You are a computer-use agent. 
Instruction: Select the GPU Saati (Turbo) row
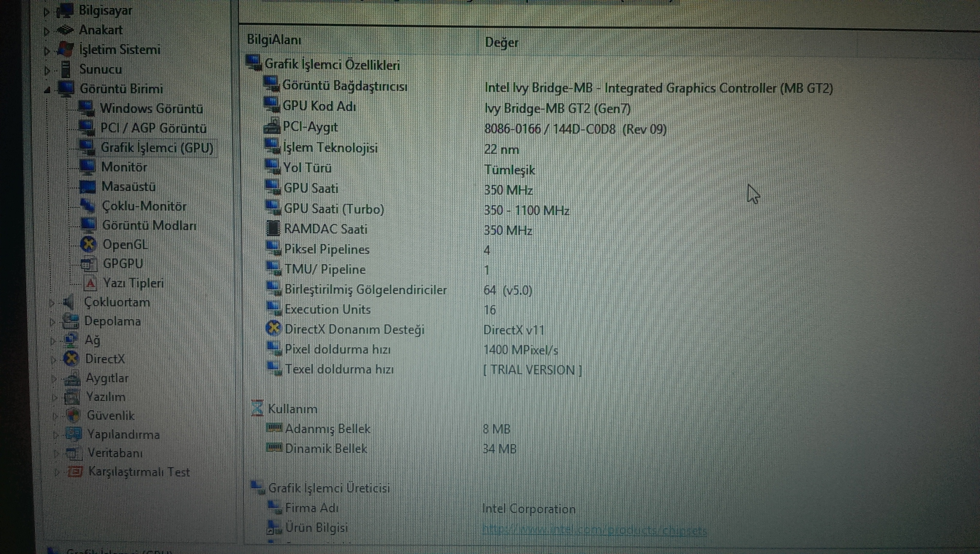point(334,209)
